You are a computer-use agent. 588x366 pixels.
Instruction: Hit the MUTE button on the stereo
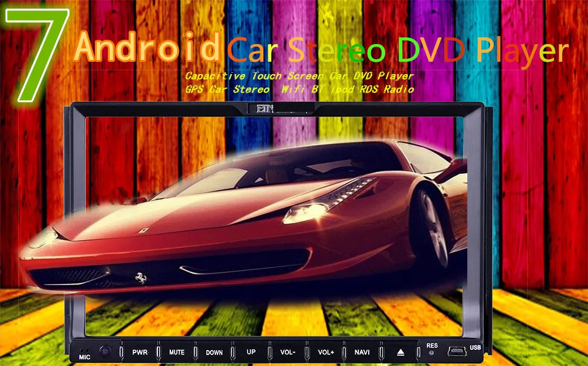(x=176, y=352)
